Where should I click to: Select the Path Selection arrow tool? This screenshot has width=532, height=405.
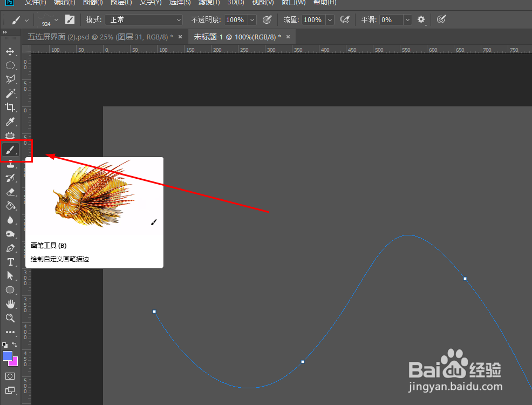pyautogui.click(x=10, y=275)
